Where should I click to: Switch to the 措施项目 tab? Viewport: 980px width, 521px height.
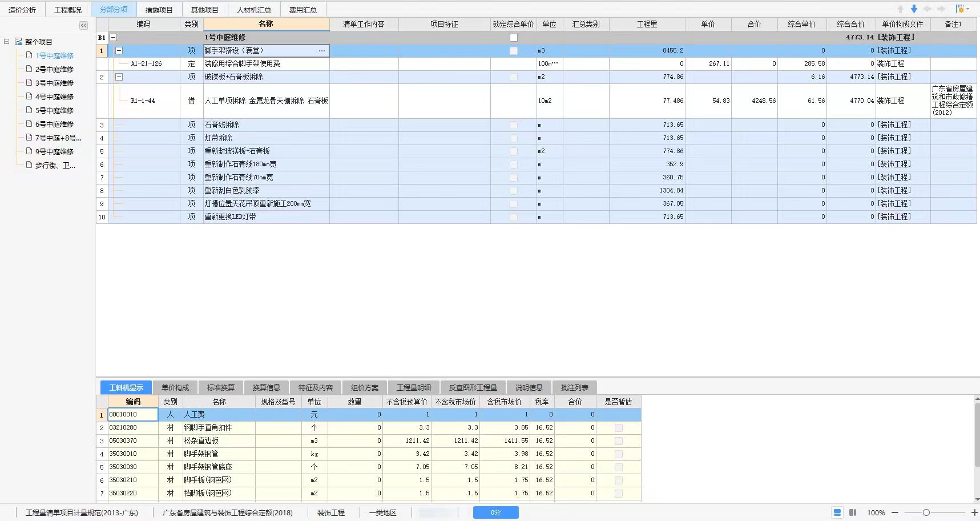coord(159,10)
